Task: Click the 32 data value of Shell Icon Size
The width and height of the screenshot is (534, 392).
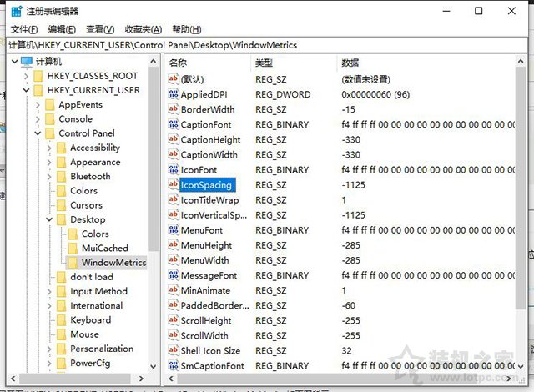Action: click(347, 351)
